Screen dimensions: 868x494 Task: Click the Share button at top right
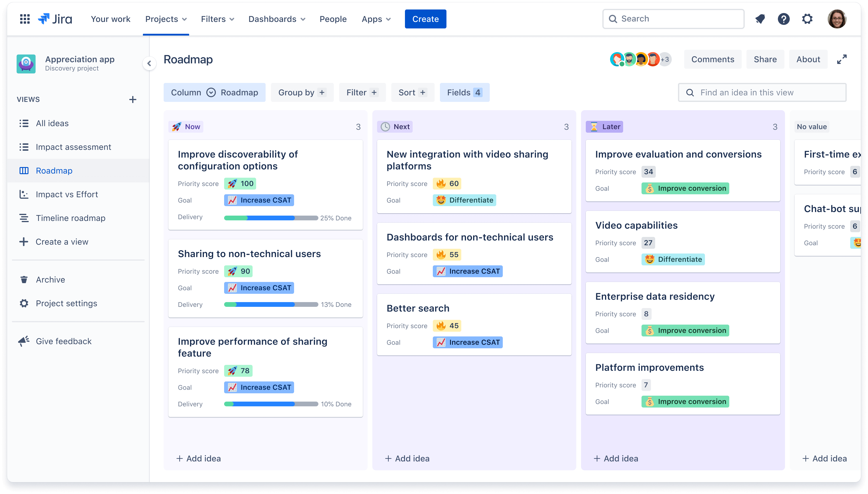pos(764,59)
